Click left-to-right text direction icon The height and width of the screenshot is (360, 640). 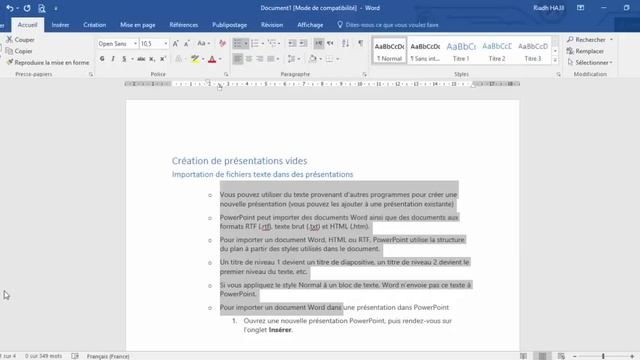point(319,43)
